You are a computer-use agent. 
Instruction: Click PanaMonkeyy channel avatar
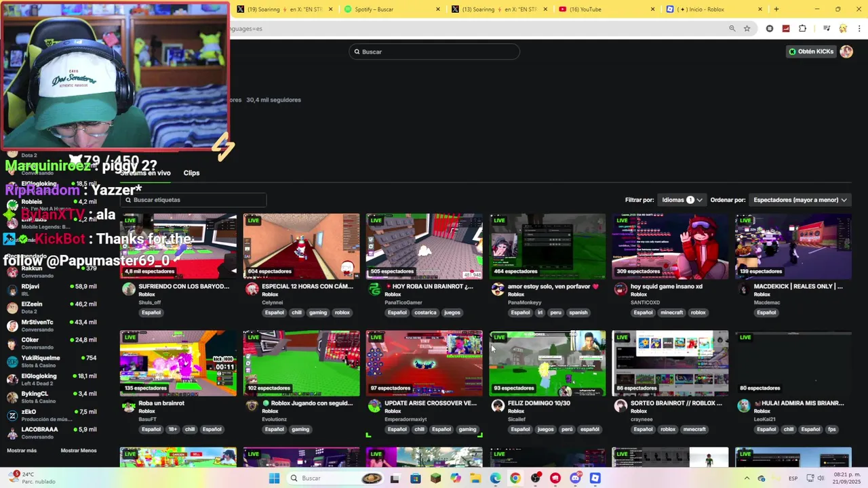pyautogui.click(x=498, y=289)
